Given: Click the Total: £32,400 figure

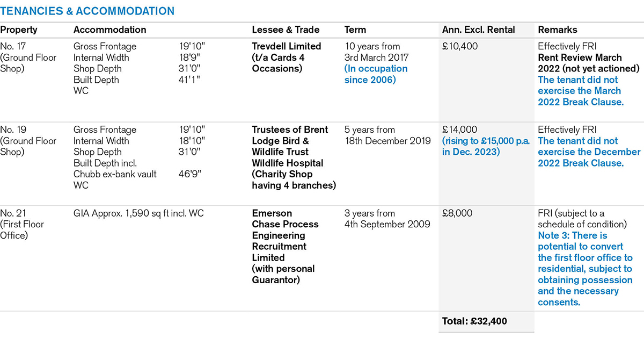Looking at the screenshot, I should [x=474, y=321].
